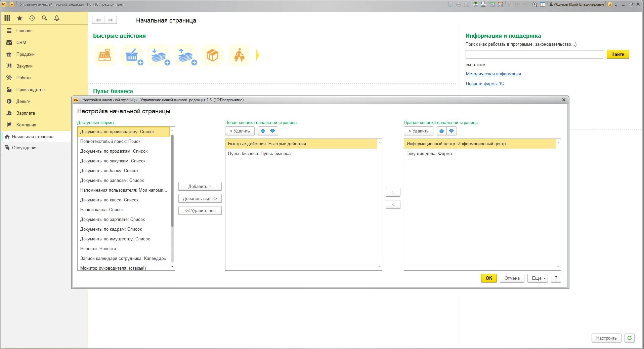Click the get link icon with green arrow
The image size is (644, 349).
tap(476, 4)
